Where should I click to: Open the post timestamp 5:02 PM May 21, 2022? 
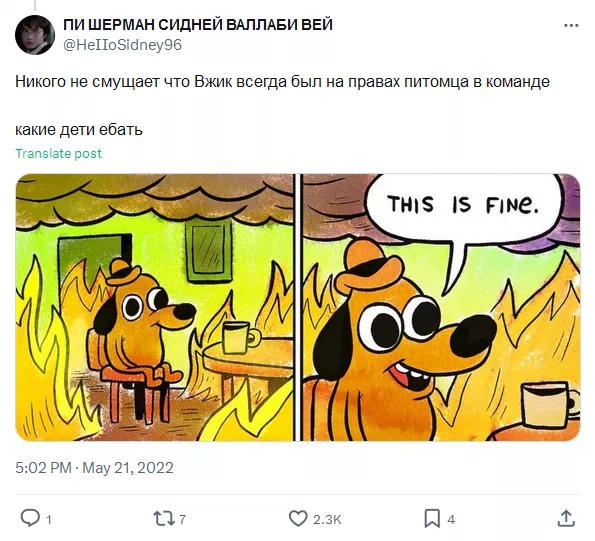pyautogui.click(x=94, y=467)
